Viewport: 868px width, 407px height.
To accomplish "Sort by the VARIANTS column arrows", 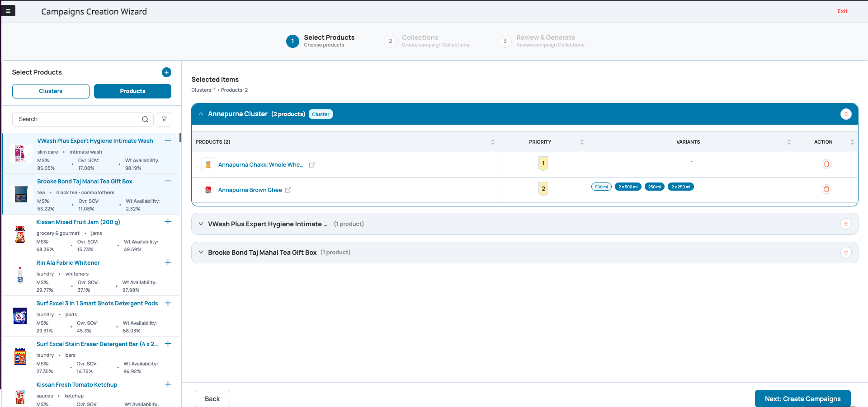I will coord(789,142).
